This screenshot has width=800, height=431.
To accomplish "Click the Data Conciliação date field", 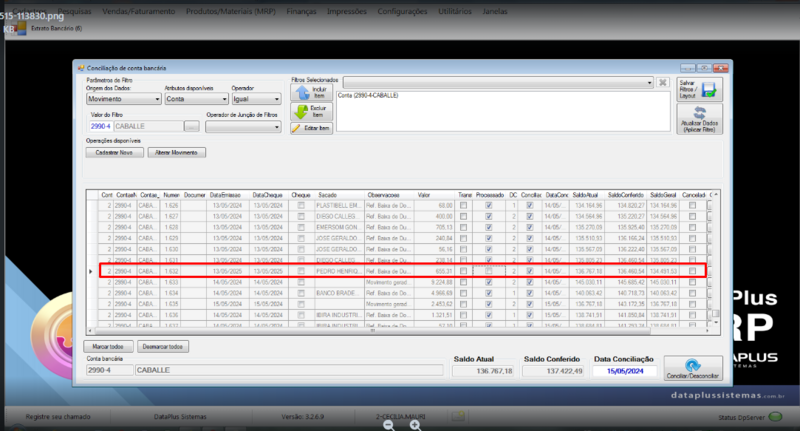I will tap(625, 371).
